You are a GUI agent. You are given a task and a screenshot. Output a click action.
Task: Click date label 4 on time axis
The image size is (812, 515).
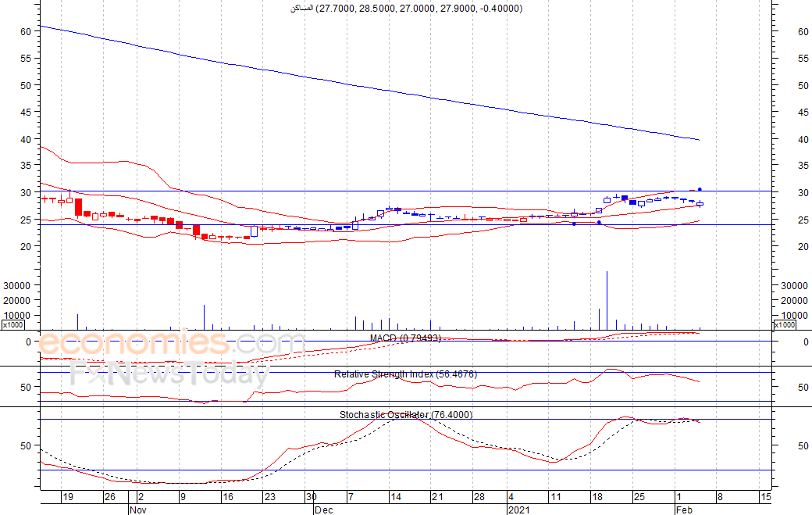(x=511, y=497)
